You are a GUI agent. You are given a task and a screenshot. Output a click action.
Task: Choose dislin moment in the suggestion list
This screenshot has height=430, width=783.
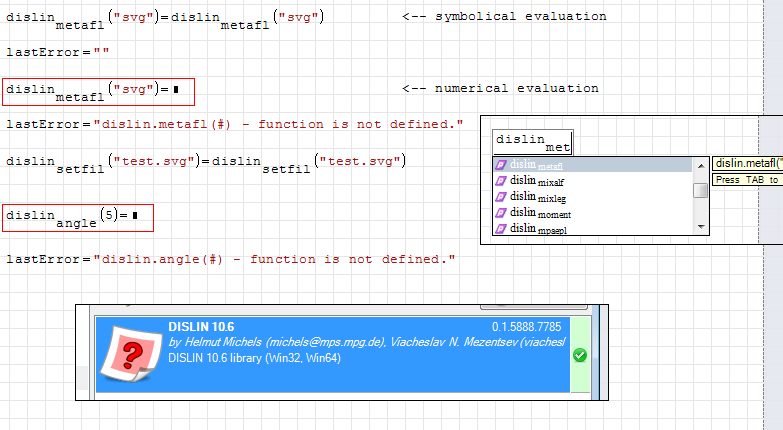pyautogui.click(x=540, y=213)
